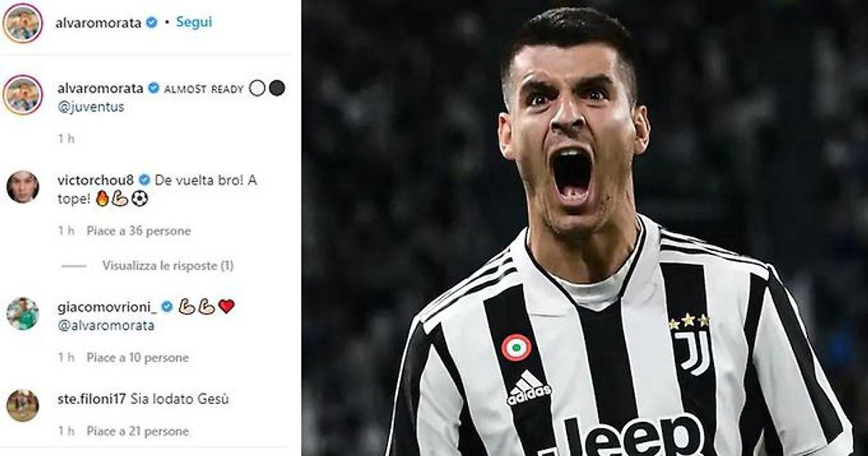Image resolution: width=868 pixels, height=456 pixels.
Task: Show likes 'Piace a 36 persone'
Action: pos(139,231)
